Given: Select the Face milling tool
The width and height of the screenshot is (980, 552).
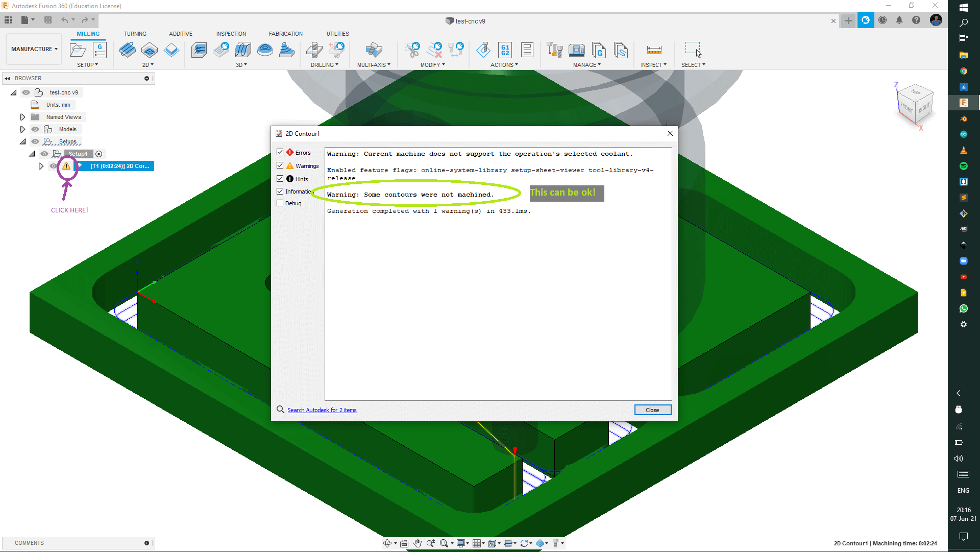Looking at the screenshot, I should point(171,50).
